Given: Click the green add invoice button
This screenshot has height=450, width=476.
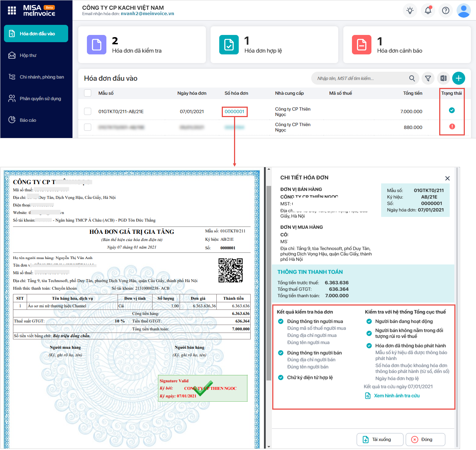Looking at the screenshot, I should 458,78.
